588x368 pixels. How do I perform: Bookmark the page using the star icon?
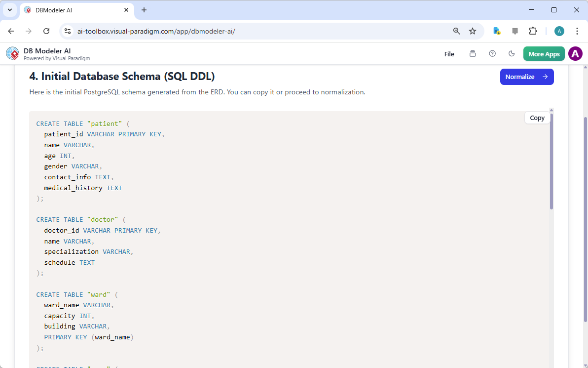click(473, 31)
